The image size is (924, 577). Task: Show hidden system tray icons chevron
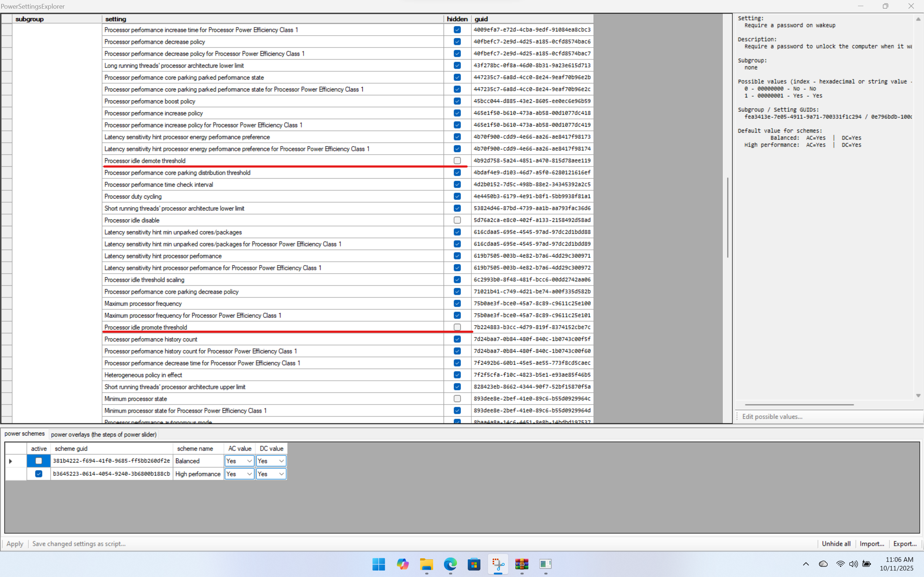click(806, 564)
